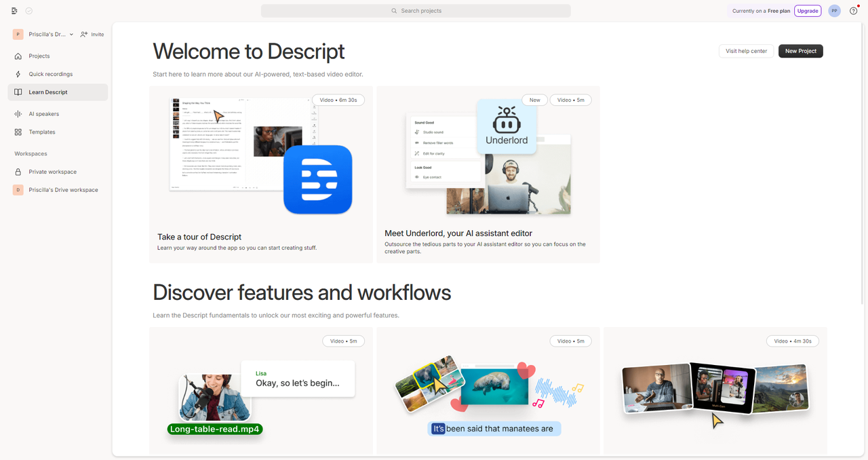Click the Video 6m 30s badge

click(338, 100)
